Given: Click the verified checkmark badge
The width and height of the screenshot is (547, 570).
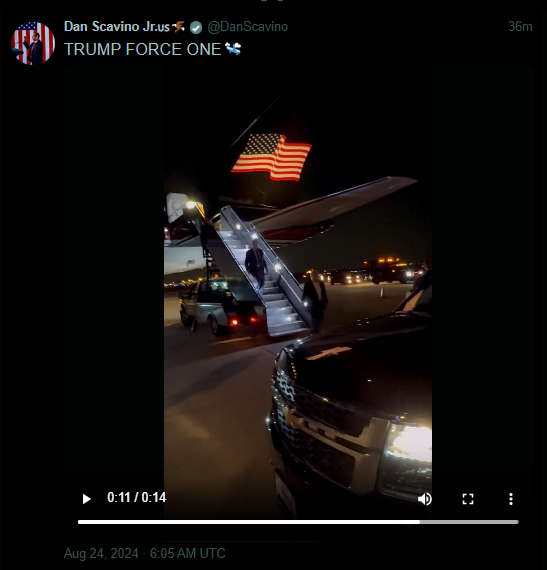Looking at the screenshot, I should tap(196, 28).
